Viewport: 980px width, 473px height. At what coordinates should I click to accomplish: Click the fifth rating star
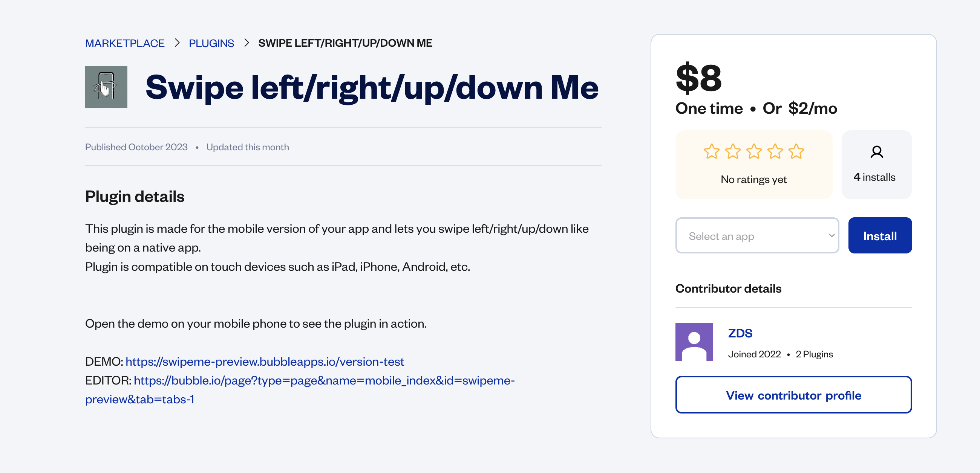pyautogui.click(x=796, y=152)
